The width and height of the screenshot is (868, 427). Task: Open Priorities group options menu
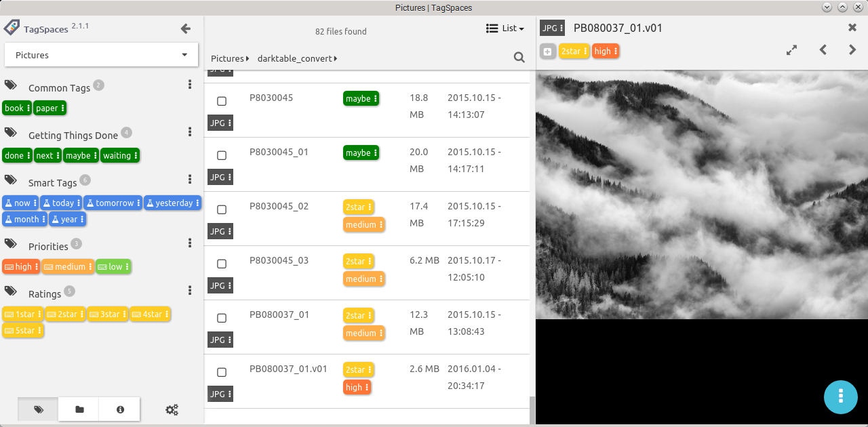(x=190, y=243)
